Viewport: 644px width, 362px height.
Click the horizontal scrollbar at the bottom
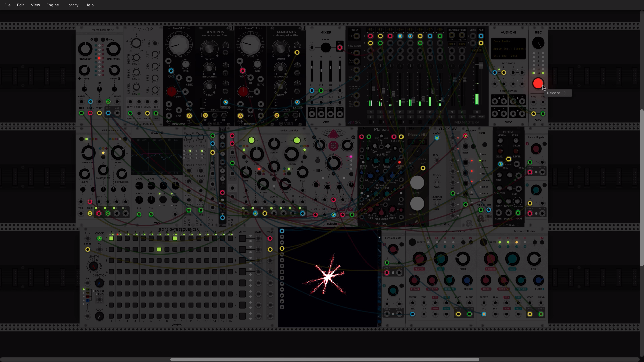(324, 359)
